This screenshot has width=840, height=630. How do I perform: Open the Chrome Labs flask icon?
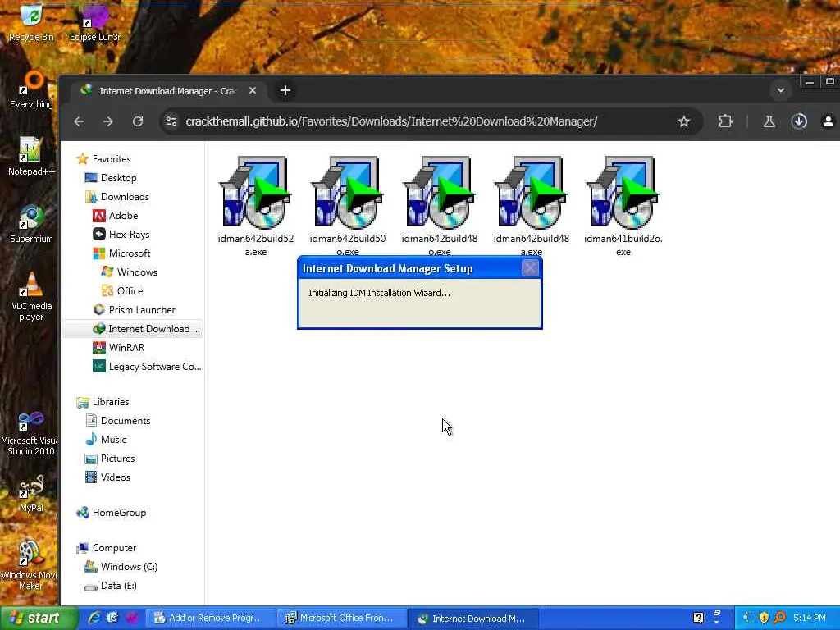(769, 121)
